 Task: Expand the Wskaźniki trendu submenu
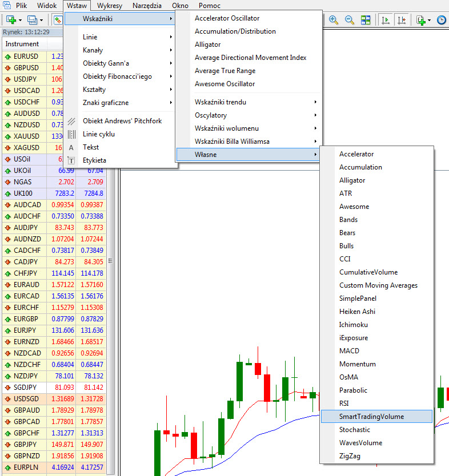(248, 102)
